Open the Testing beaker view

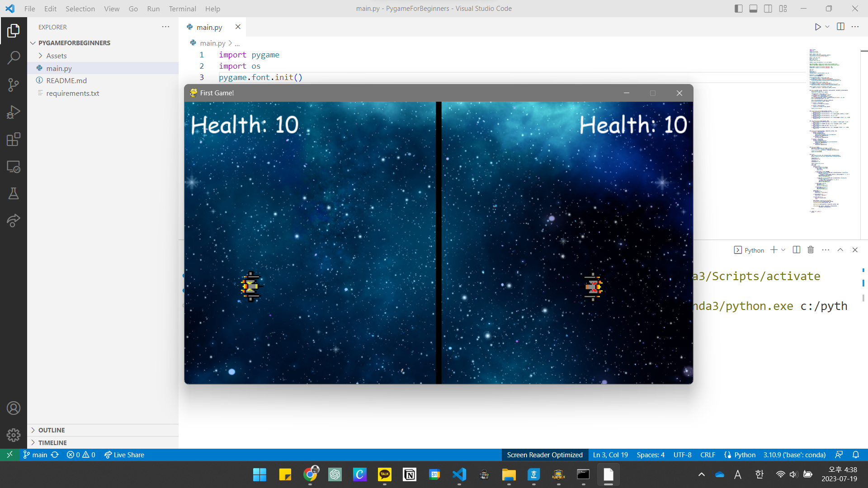pos(14,194)
